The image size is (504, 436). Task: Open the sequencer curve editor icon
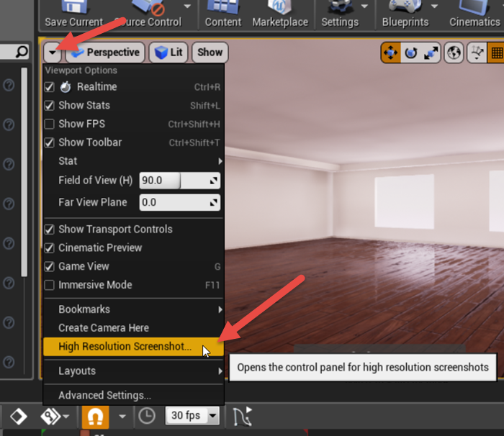tap(243, 417)
